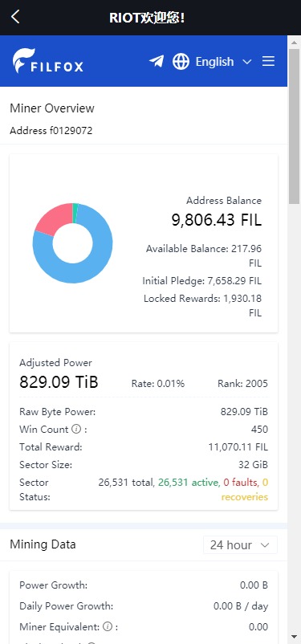
Task: Click the green sliver of donut chart
Action: [x=75, y=213]
